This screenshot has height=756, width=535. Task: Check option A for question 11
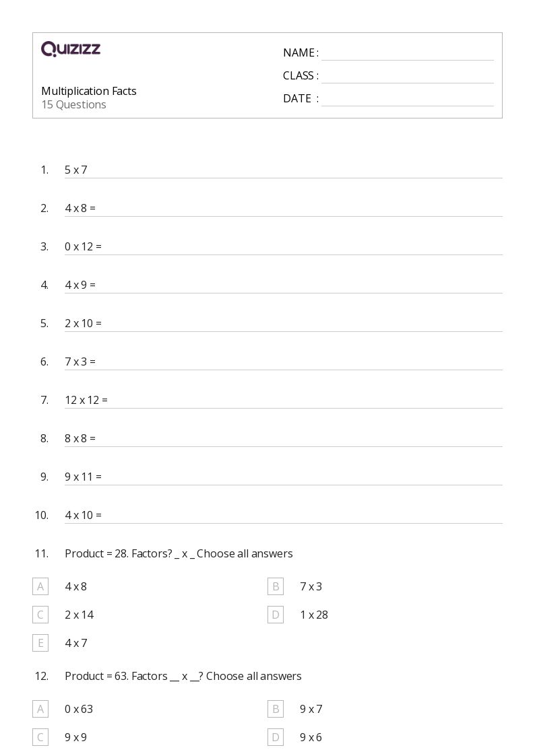[40, 587]
